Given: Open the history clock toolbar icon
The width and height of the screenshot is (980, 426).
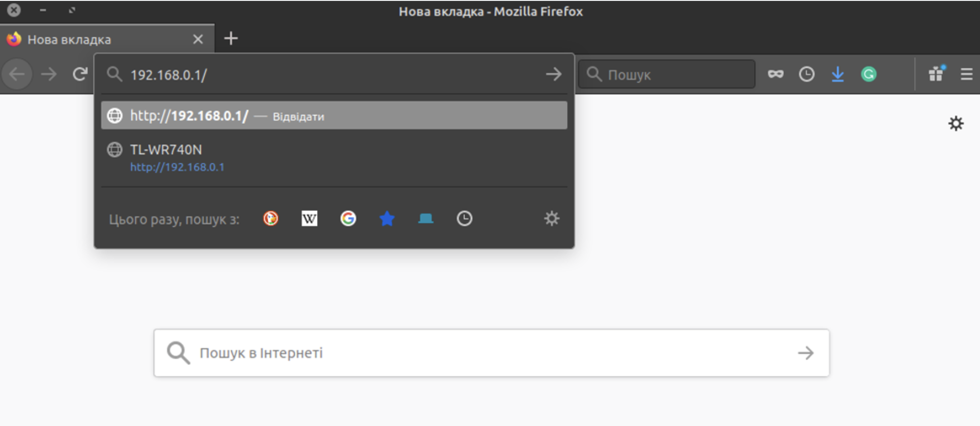Looking at the screenshot, I should (806, 74).
